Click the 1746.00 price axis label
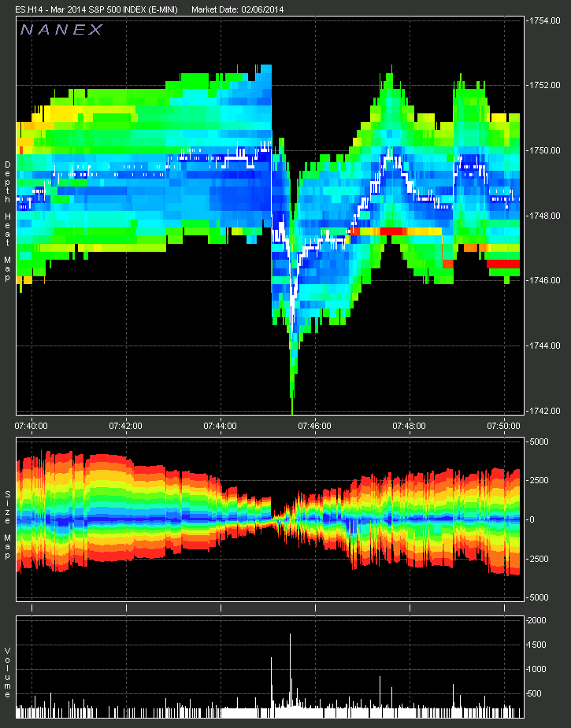This screenshot has height=728, width=571. [543, 280]
